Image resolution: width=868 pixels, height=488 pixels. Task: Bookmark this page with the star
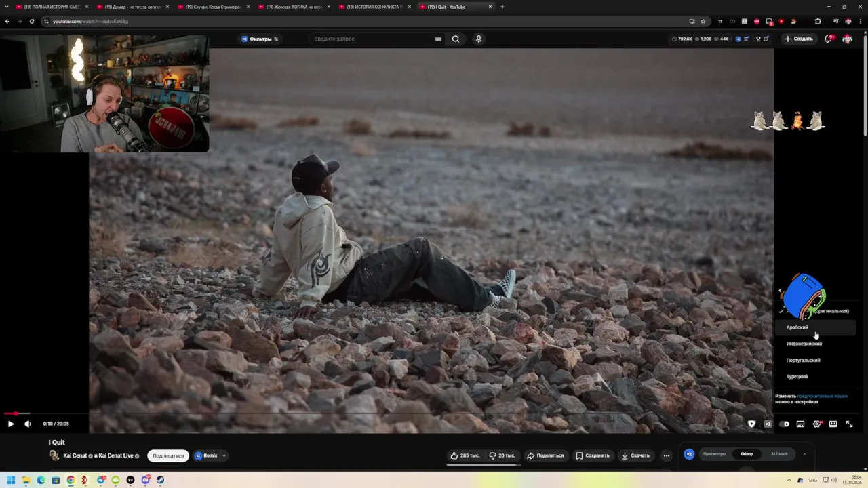tap(703, 21)
